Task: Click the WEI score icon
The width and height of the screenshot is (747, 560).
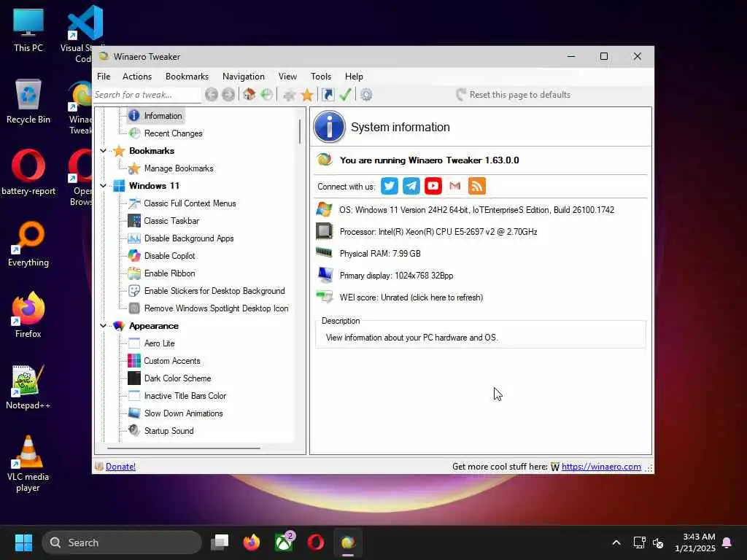Action: click(325, 297)
